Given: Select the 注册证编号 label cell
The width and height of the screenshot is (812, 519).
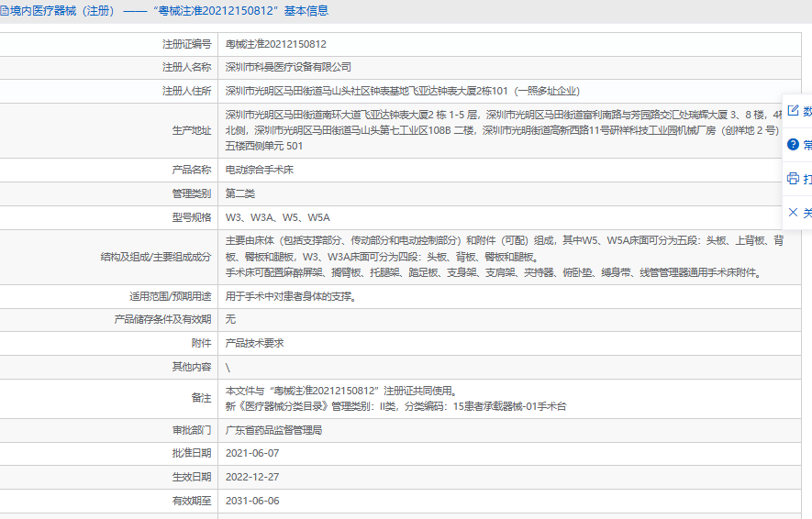Looking at the screenshot, I should point(186,45).
